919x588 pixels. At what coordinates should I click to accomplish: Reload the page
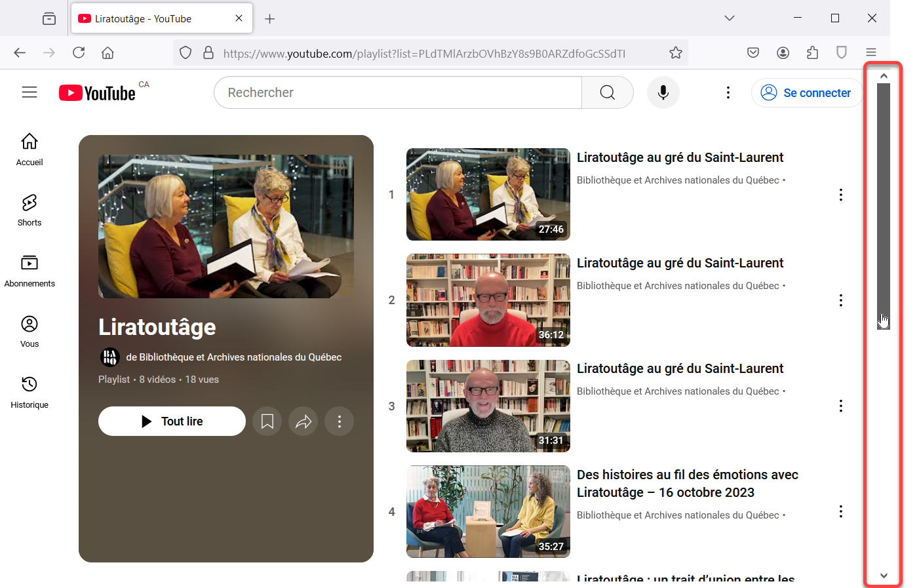(79, 52)
